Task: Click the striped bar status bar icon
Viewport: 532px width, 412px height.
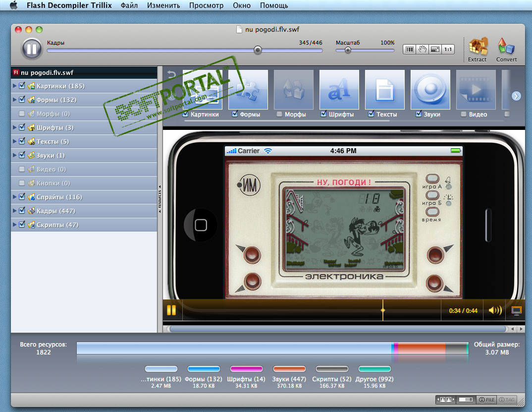Action: click(466, 400)
